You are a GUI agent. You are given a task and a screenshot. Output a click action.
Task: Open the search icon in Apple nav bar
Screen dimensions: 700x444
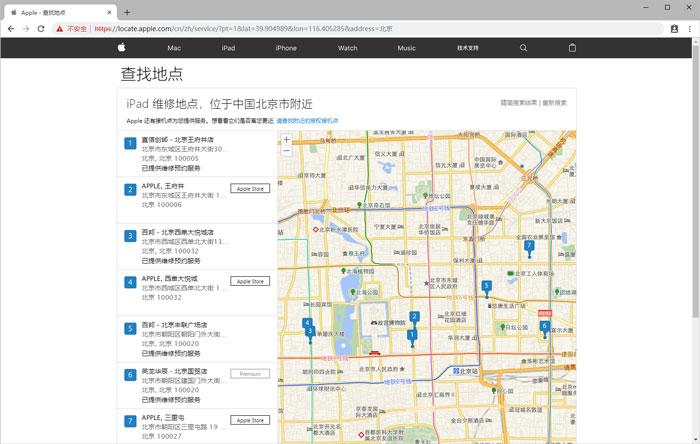523,48
